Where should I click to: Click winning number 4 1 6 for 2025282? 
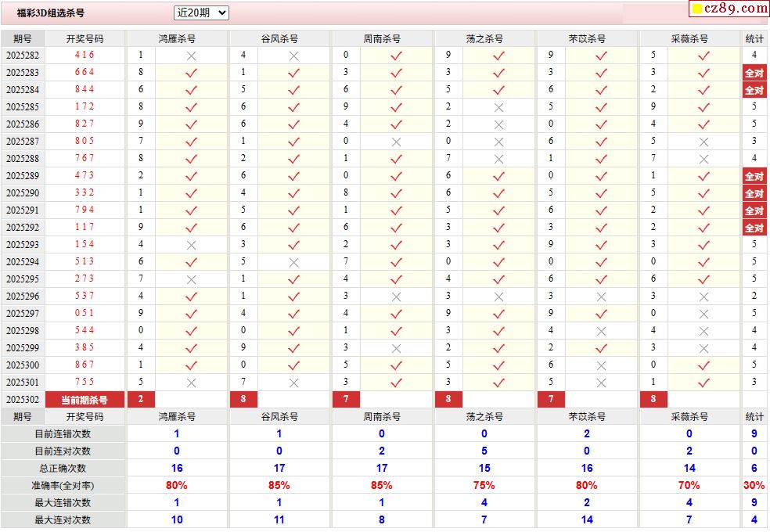[x=85, y=56]
